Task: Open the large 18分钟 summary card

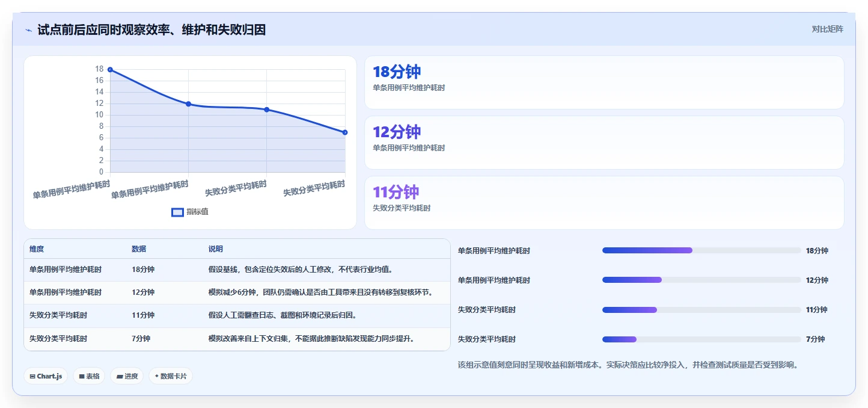Action: click(604, 82)
